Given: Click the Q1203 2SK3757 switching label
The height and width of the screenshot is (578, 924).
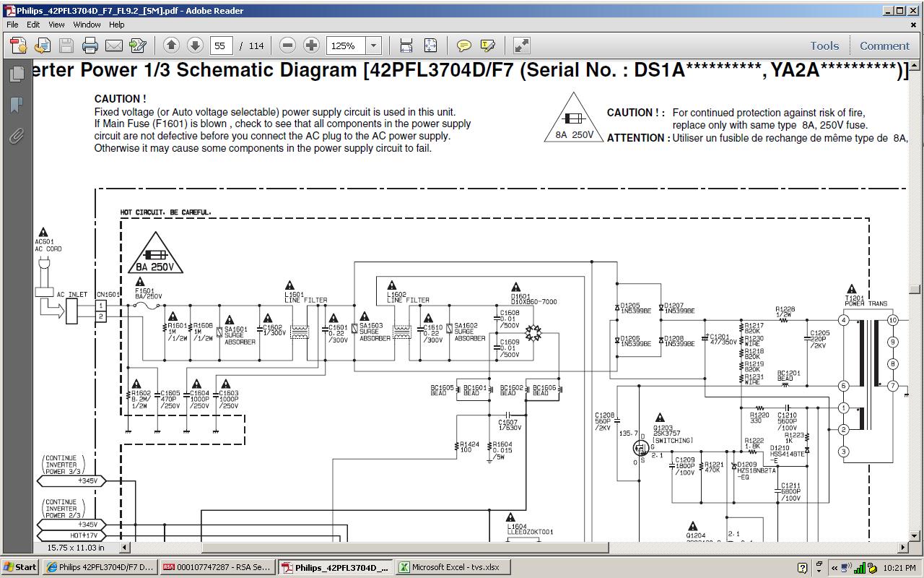Looking at the screenshot, I should [x=672, y=433].
